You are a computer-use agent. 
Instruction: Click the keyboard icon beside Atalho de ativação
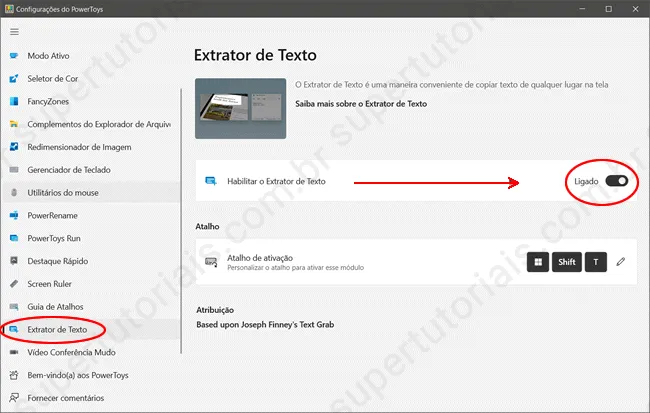coord(211,262)
